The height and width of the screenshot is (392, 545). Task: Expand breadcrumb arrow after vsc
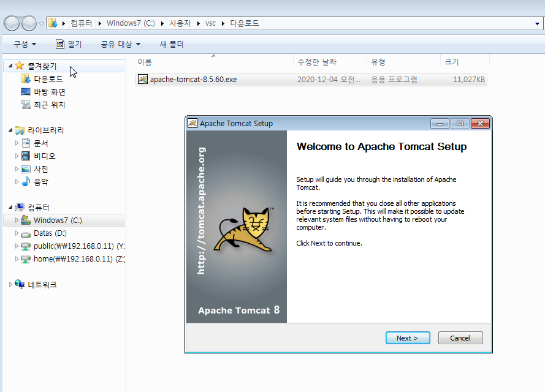223,23
